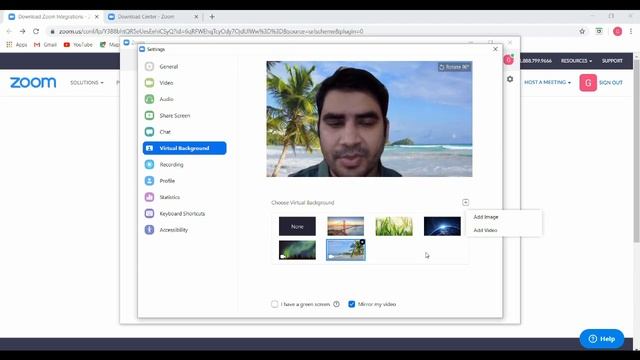Switch to Download Zoom Integrations tab
This screenshot has height=360, width=640.
point(54,17)
